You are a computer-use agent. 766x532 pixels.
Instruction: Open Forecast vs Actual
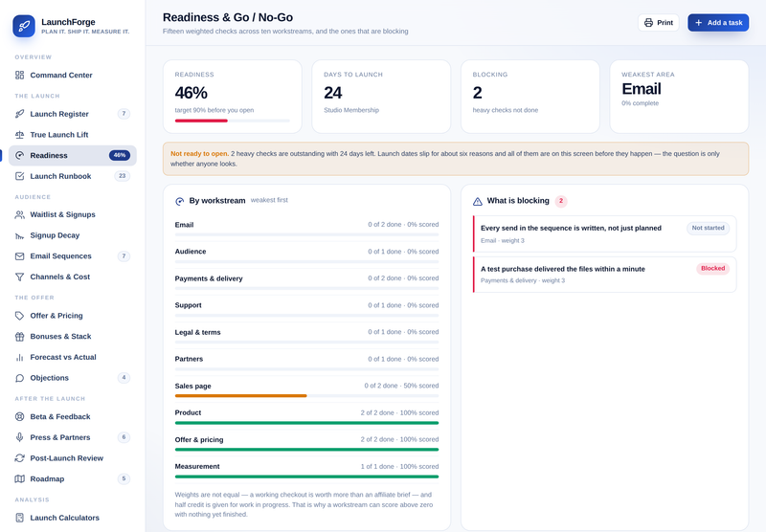point(73,357)
